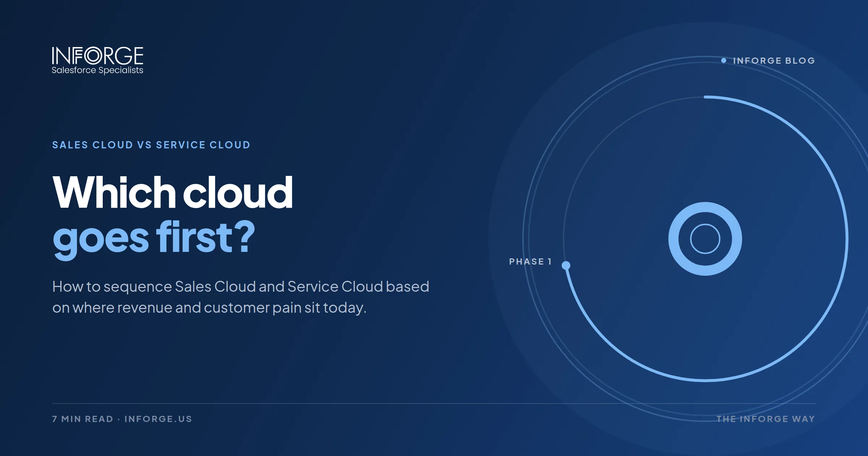This screenshot has height=456, width=868.
Task: Click the subtitle starting 'How to sequence Sales Cloud'
Action: click(241, 287)
